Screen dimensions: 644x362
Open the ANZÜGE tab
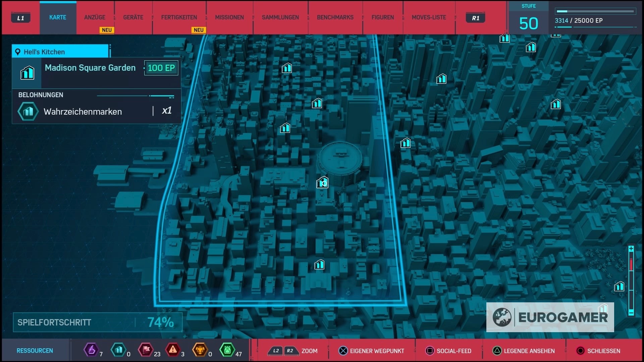95,17
